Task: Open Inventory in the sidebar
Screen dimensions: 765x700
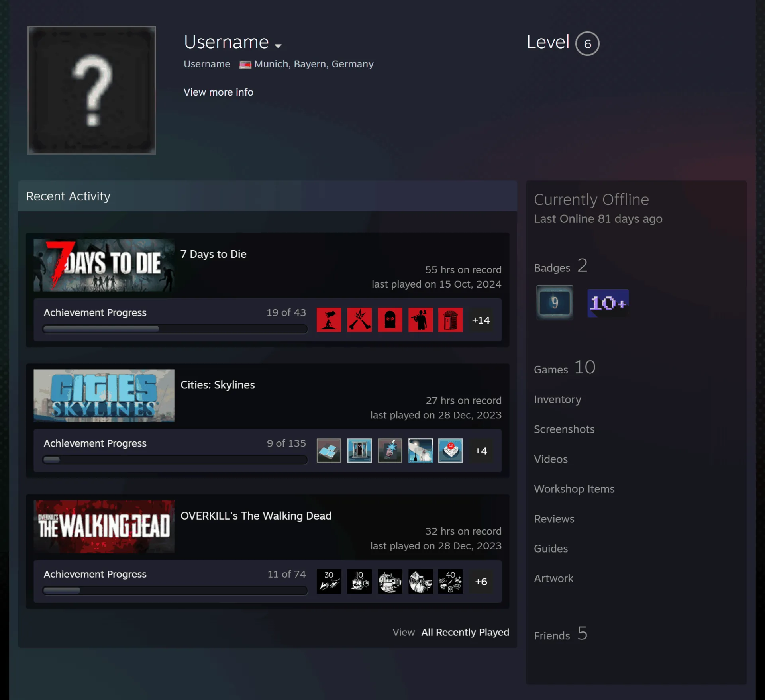Action: 557,399
